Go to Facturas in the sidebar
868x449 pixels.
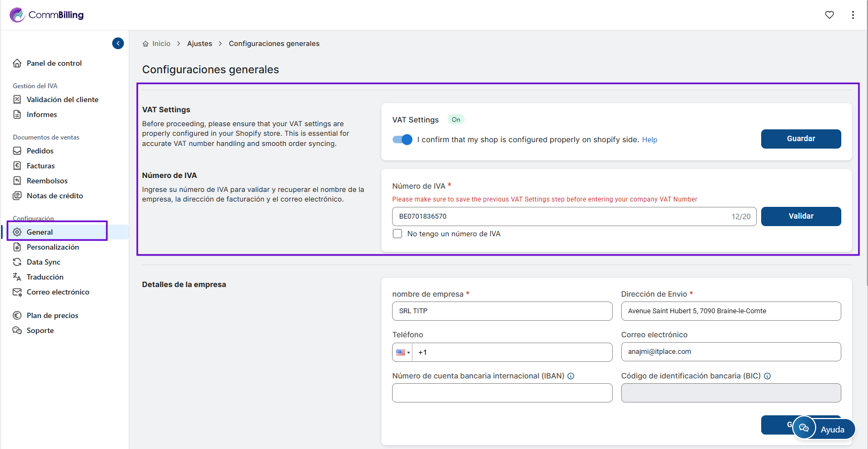click(41, 166)
